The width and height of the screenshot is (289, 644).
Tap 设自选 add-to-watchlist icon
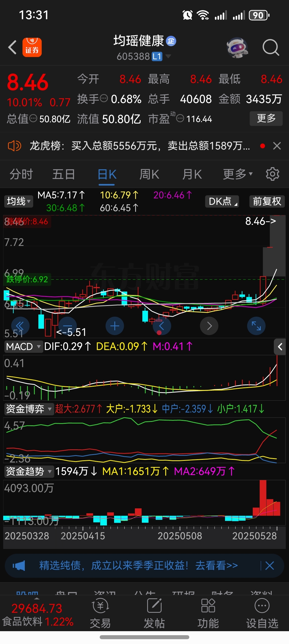[x=262, y=613]
